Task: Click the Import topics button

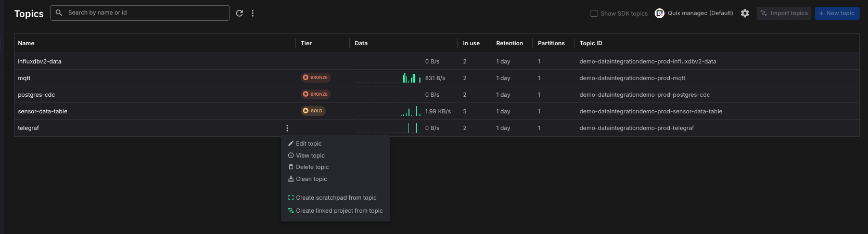Action: (784, 13)
